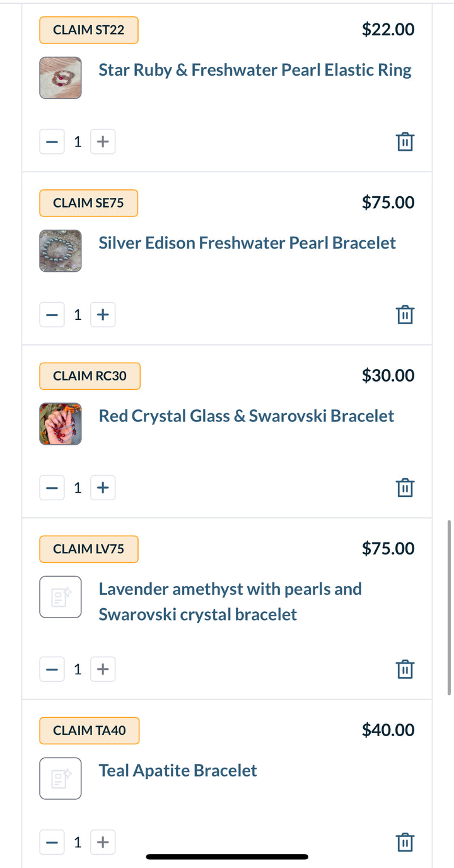Add one more Lavender amethyst bracelet
The width and height of the screenshot is (454, 868).
[x=103, y=669]
